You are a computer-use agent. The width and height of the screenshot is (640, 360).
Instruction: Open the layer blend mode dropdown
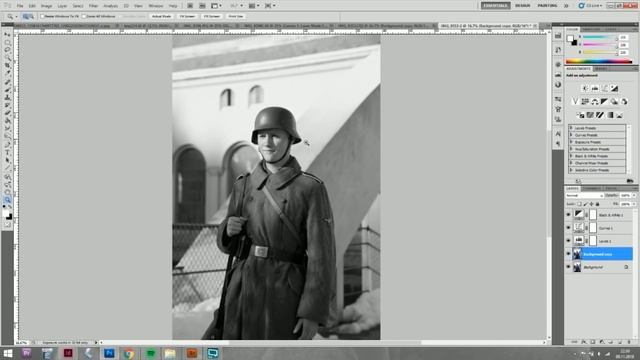(x=584, y=196)
